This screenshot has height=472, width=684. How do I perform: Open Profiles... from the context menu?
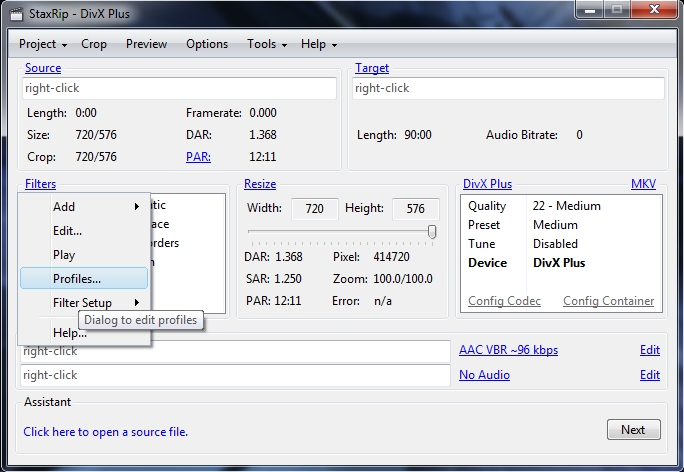[84, 278]
